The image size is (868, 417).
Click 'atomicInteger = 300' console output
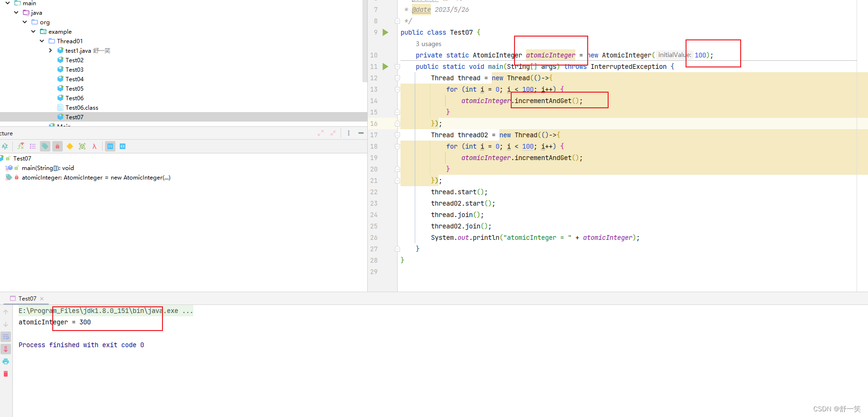(x=55, y=322)
